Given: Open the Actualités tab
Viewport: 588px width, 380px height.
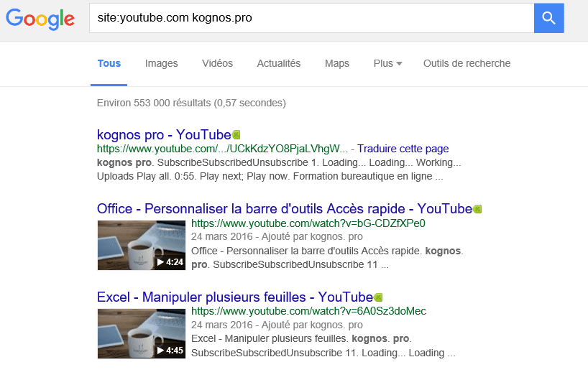Looking at the screenshot, I should (x=279, y=63).
